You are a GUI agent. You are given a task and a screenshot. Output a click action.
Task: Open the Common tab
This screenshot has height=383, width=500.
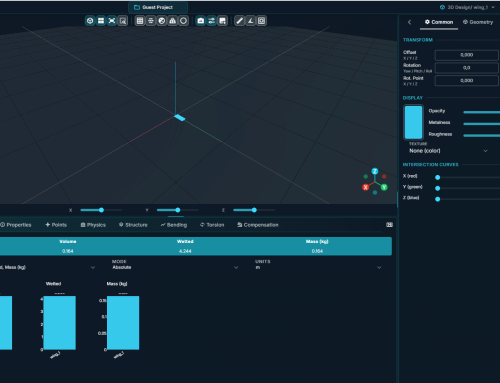(439, 22)
